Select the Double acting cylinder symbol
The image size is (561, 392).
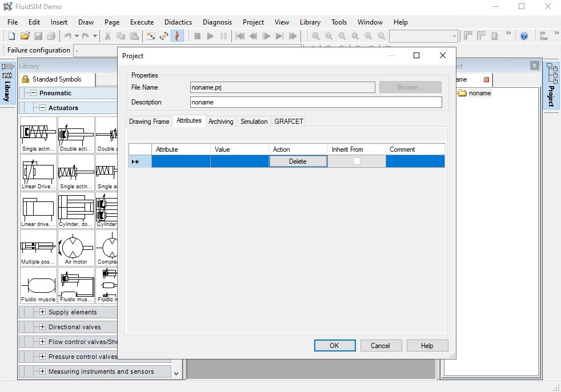(x=76, y=135)
